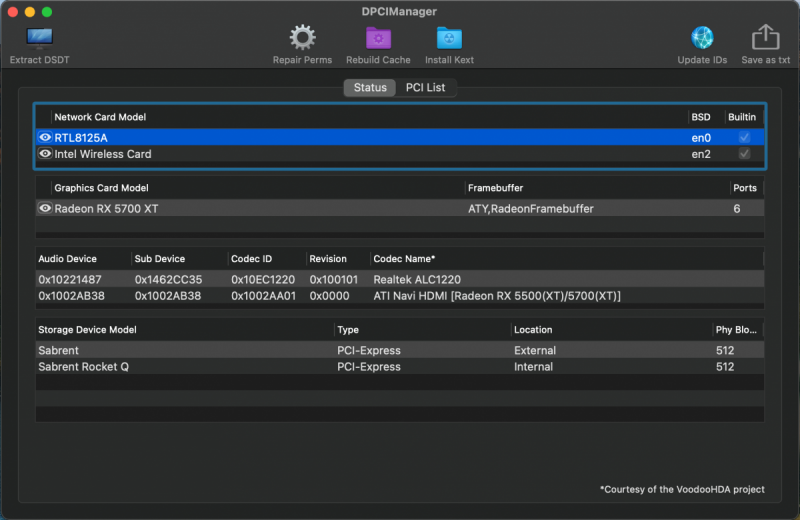Click the Codec Name column header
Viewport: 800px width, 520px height.
(x=404, y=259)
